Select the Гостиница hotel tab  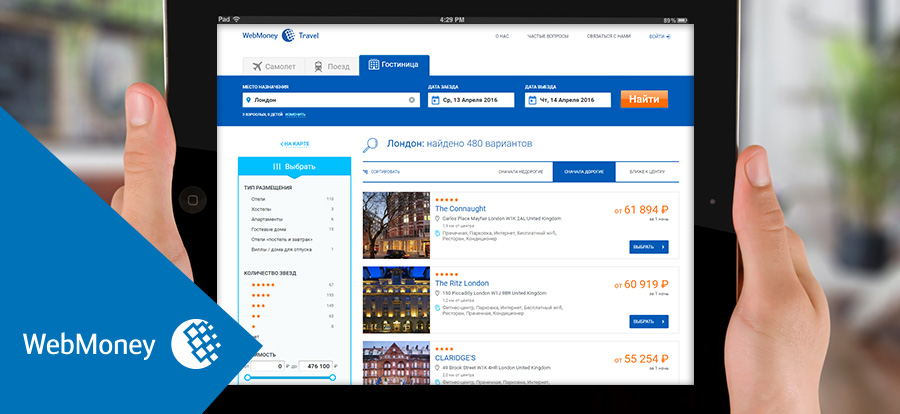(x=394, y=64)
